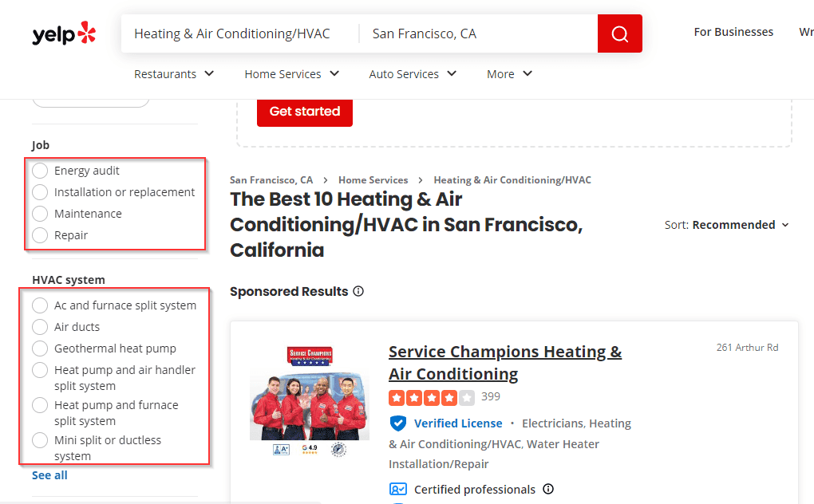Click the For Businesses link

point(733,32)
